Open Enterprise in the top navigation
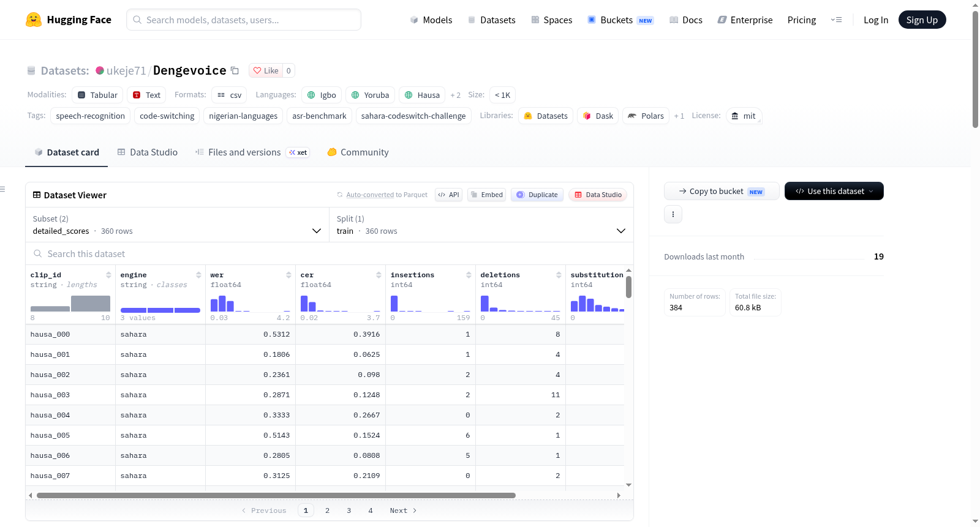The width and height of the screenshot is (980, 527). coord(745,20)
